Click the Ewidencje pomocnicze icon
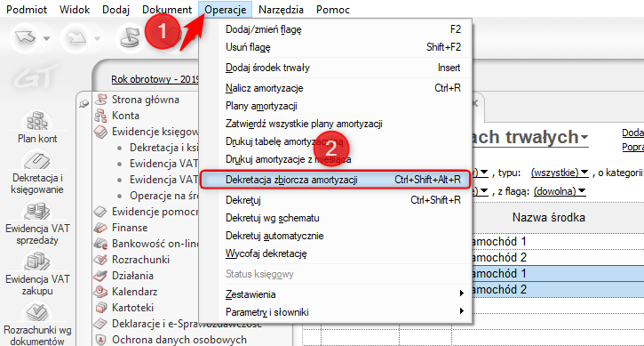 coord(100,212)
